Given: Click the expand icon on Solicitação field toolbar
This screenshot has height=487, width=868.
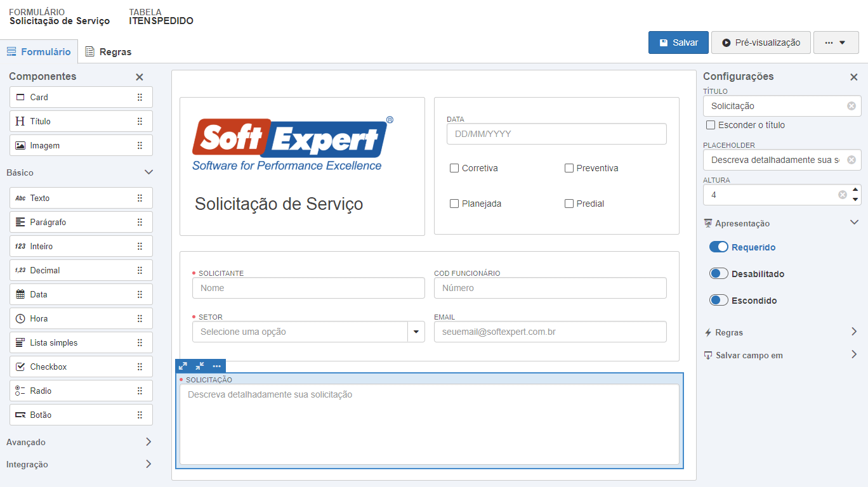Looking at the screenshot, I should 183,366.
